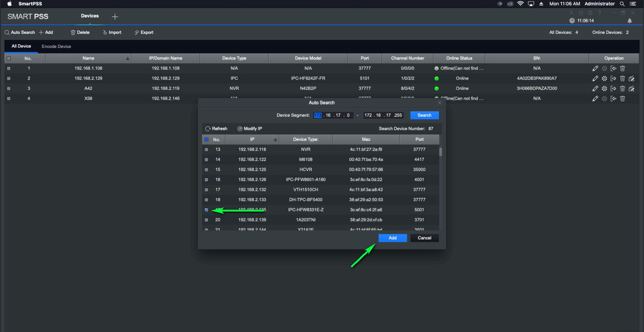This screenshot has width=644, height=332.
Task: Click the Auto Search list scrollbar
Action: [441, 152]
